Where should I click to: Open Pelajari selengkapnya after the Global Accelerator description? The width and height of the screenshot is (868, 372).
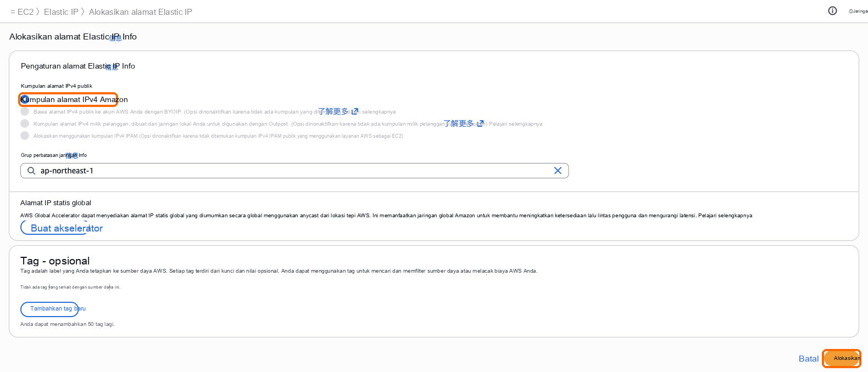[x=725, y=216]
